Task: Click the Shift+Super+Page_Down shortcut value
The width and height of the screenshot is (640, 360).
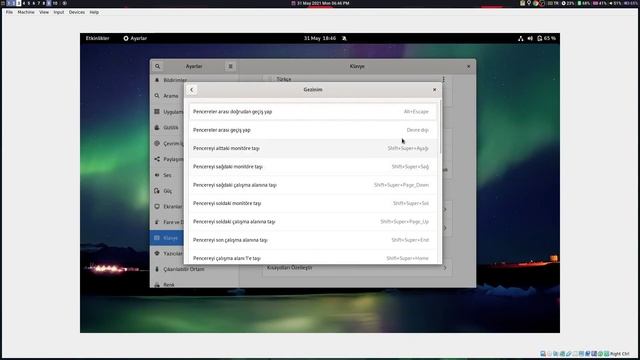Action: click(401, 185)
